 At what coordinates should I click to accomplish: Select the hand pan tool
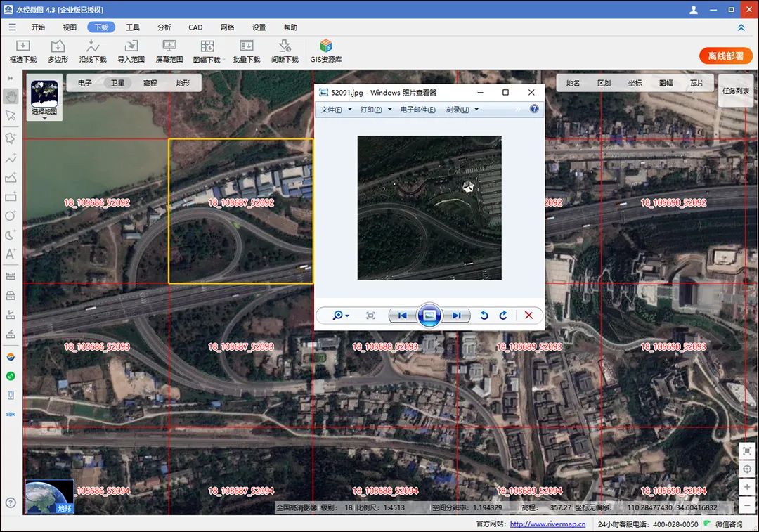tap(11, 96)
